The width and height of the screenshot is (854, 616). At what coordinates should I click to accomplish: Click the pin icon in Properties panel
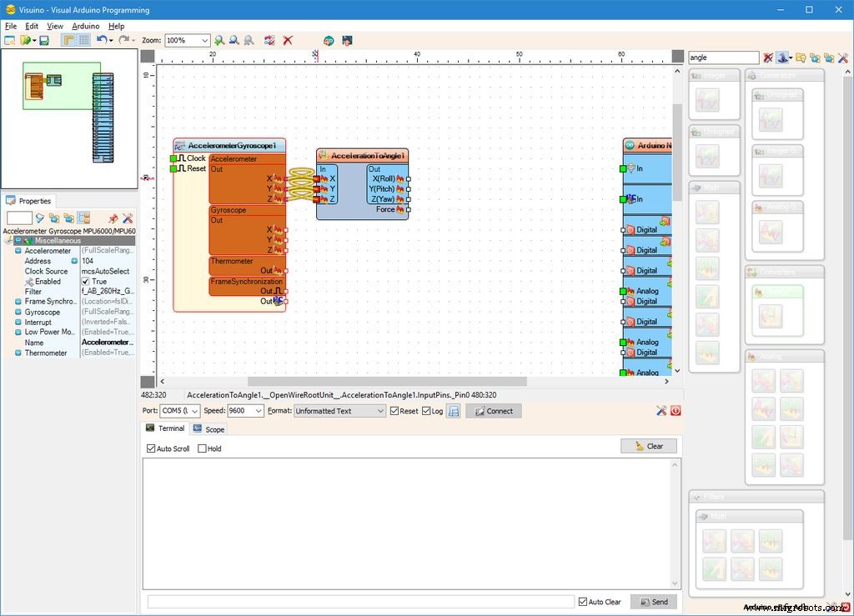click(x=113, y=218)
